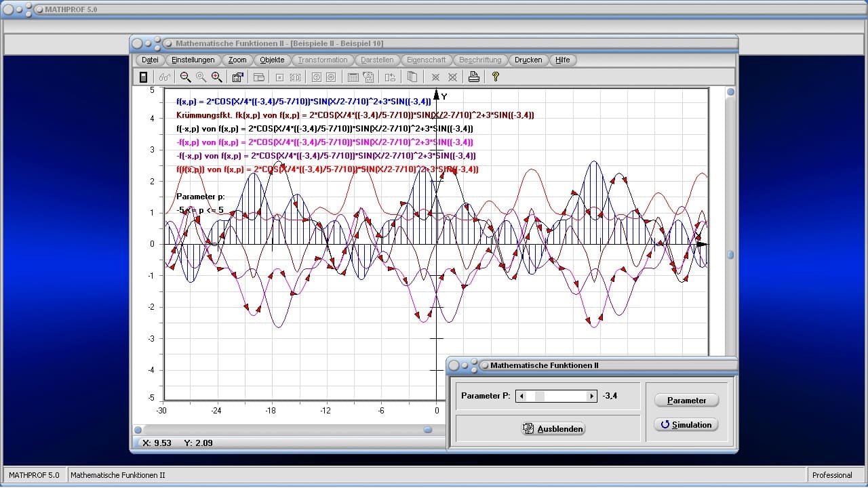Open the Datei menu

tap(150, 60)
